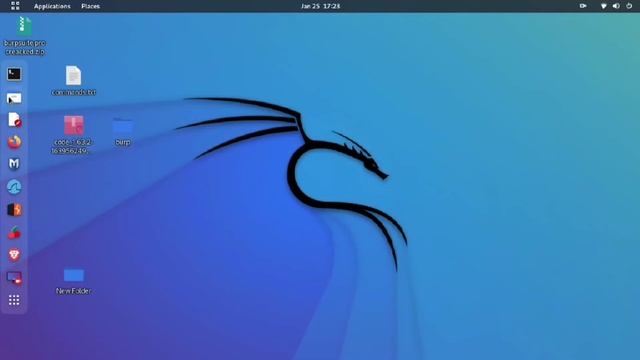Select the New Folder desktop icon
640x360 pixels.
[73, 281]
